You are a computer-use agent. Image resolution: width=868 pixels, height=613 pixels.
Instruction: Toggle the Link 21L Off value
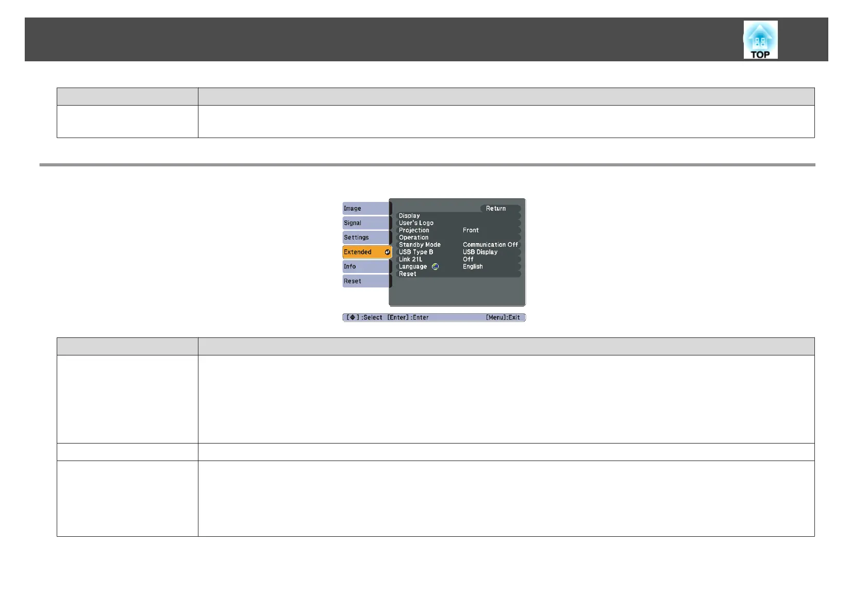[x=468, y=259]
